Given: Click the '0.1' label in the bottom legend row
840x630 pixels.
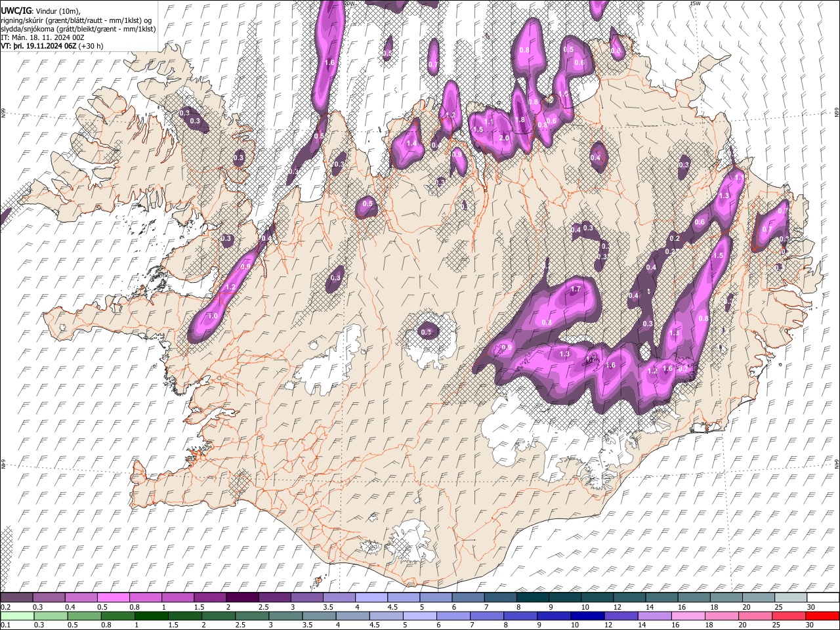Looking at the screenshot, I should click(5, 625).
